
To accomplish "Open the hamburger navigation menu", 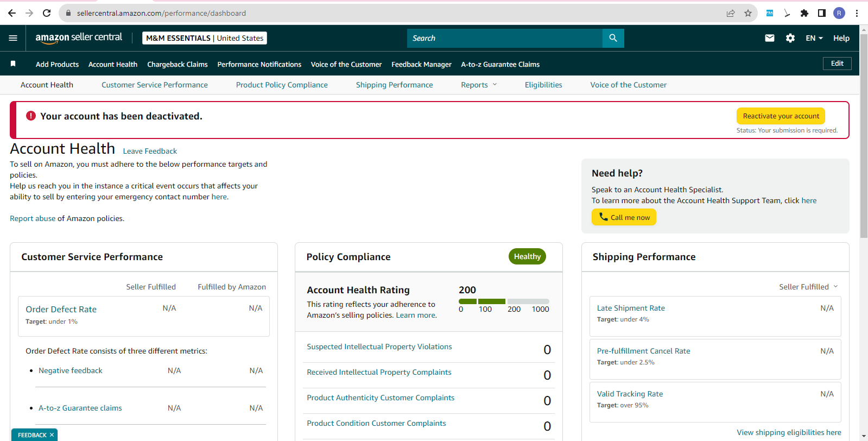I will click(13, 38).
